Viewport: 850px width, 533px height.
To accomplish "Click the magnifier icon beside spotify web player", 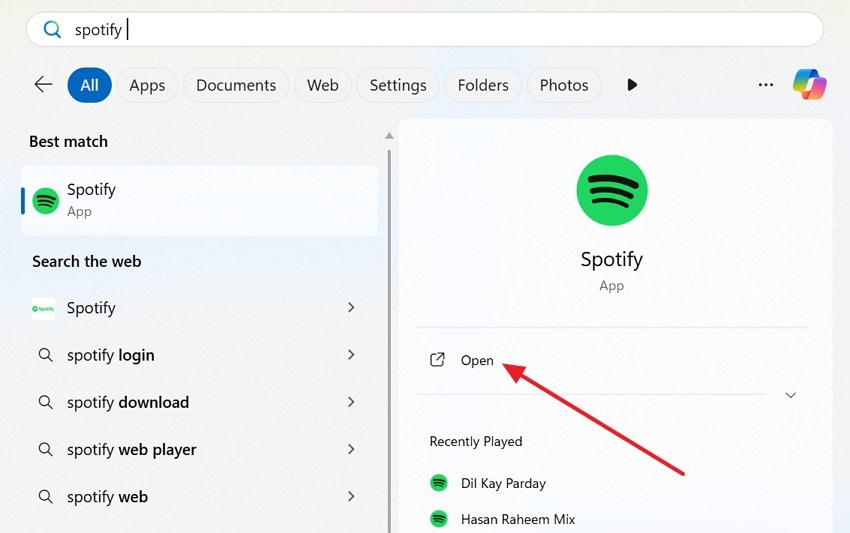I will click(46, 449).
